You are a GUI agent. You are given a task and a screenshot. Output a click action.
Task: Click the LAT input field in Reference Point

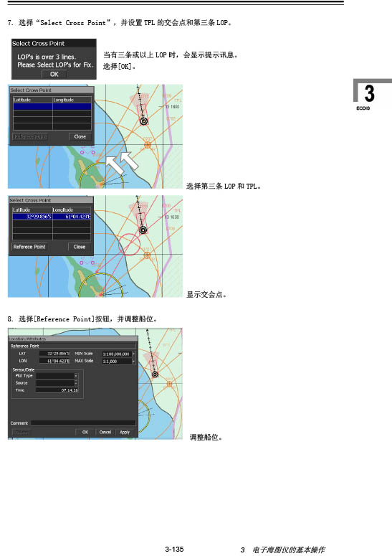tap(54, 354)
